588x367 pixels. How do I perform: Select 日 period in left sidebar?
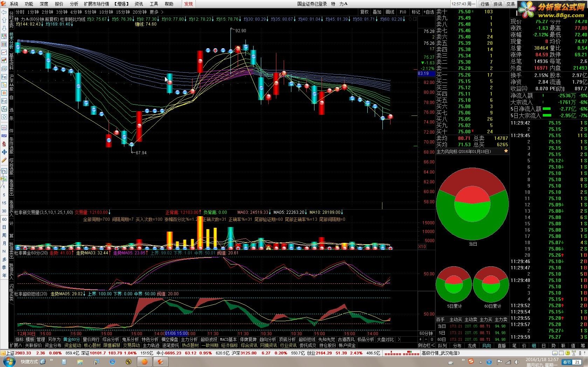point(4,227)
